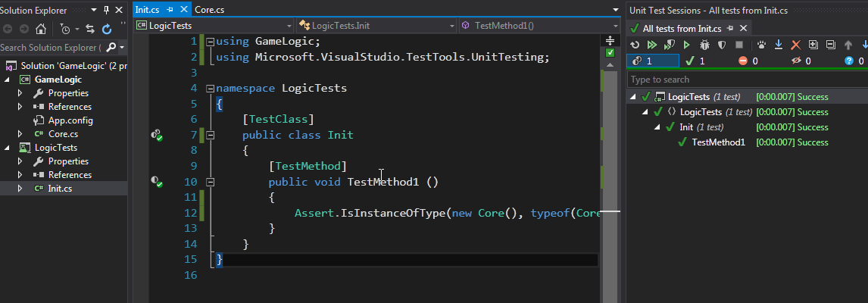Viewport: 868px width, 303px height.
Task: Click the test status gutter icon beside class Init
Action: tap(157, 135)
